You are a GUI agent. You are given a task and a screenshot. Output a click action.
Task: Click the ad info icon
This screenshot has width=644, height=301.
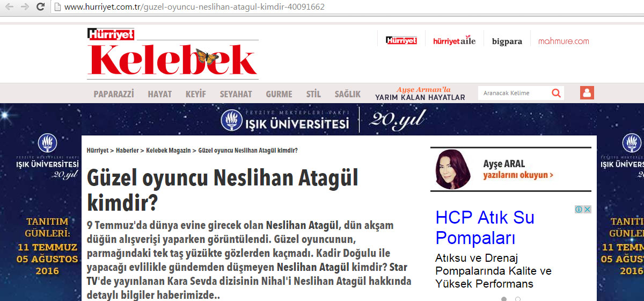[579, 210]
